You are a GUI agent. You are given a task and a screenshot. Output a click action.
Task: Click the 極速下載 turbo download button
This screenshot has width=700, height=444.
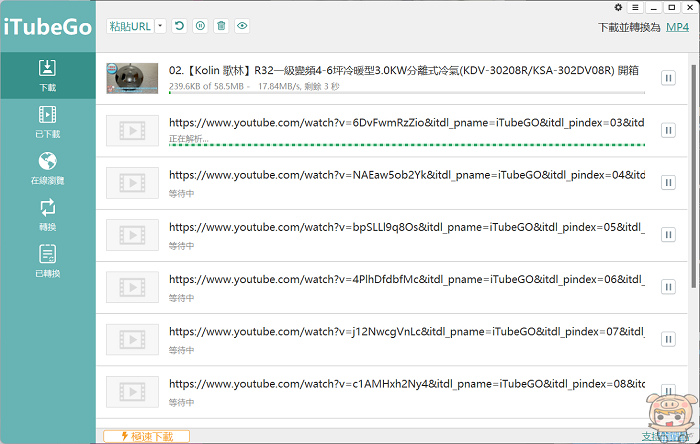pyautogui.click(x=146, y=436)
